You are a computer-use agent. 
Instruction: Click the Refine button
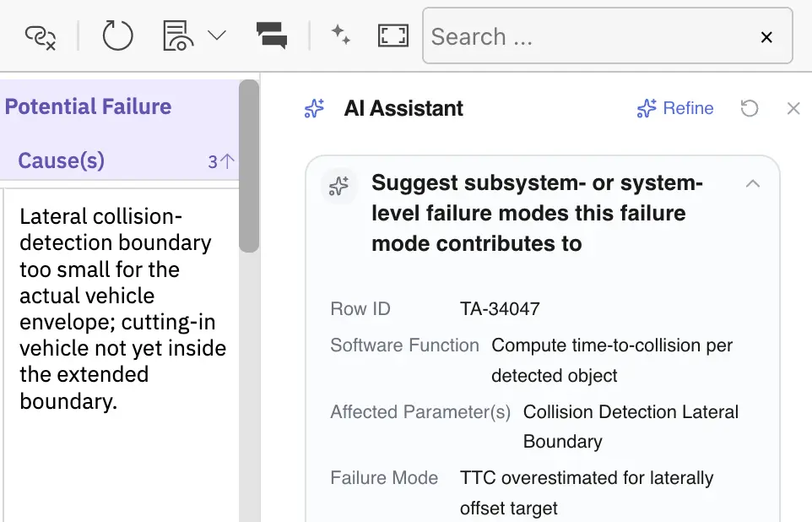tap(675, 108)
